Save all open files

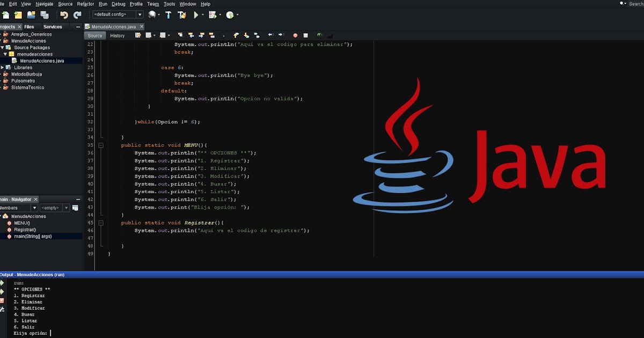[44, 15]
